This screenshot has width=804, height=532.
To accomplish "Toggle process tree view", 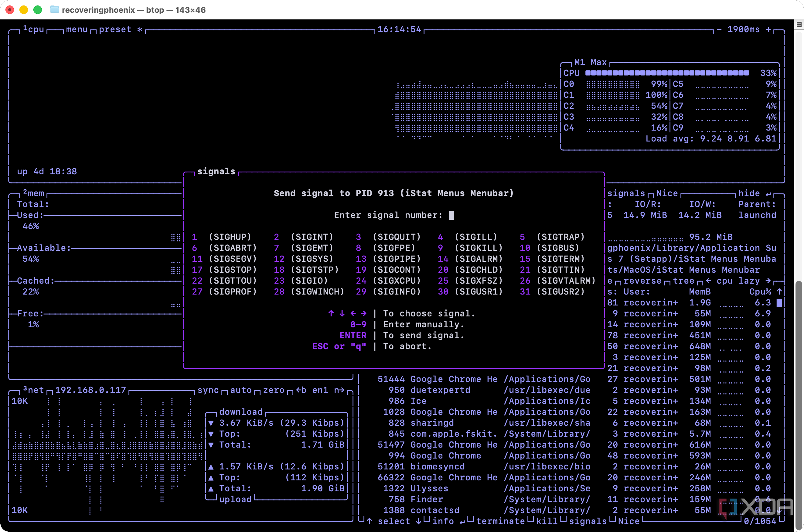I will pyautogui.click(x=683, y=281).
